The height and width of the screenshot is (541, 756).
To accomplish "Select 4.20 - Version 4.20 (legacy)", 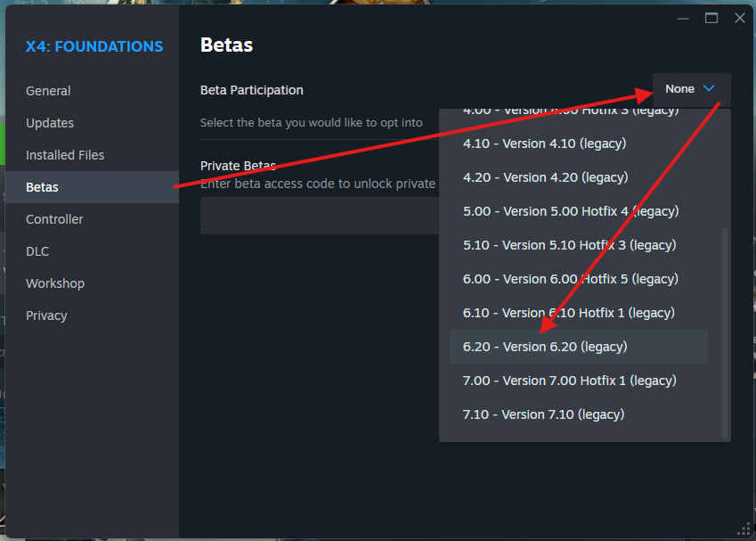I will point(545,177).
